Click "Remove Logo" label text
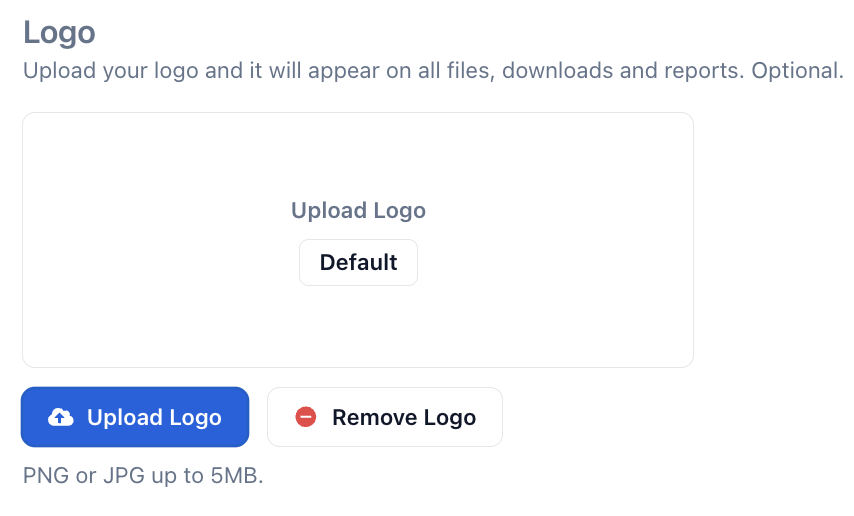Screen dimensions: 854x516 [404, 417]
